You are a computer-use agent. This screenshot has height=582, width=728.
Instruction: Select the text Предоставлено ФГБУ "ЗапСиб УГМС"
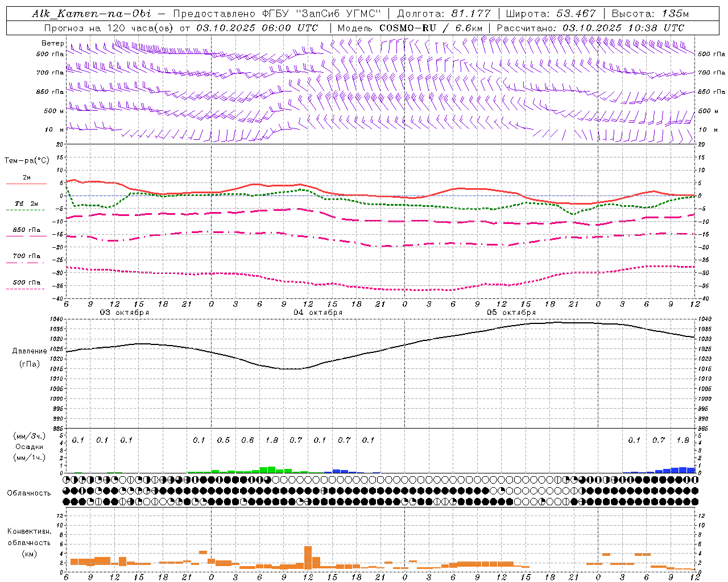coord(276,14)
